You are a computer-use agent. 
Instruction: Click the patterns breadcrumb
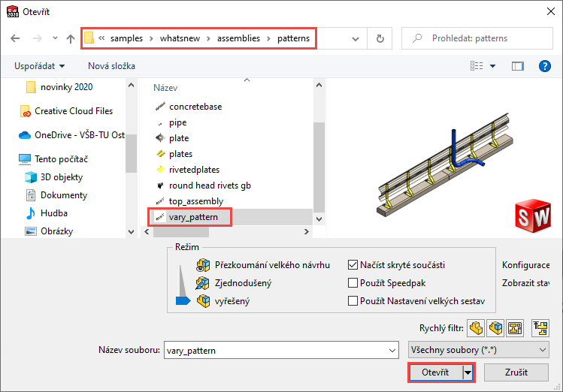[x=293, y=38]
